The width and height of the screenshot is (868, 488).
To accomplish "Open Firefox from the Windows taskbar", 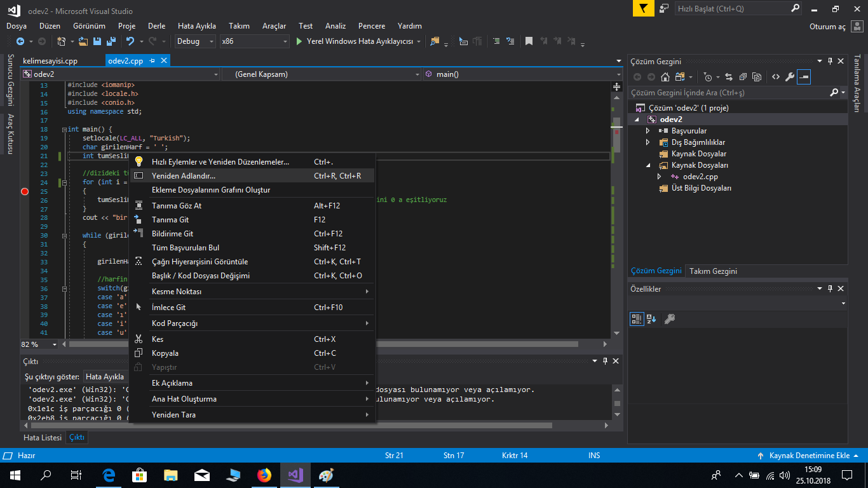I will pyautogui.click(x=264, y=475).
